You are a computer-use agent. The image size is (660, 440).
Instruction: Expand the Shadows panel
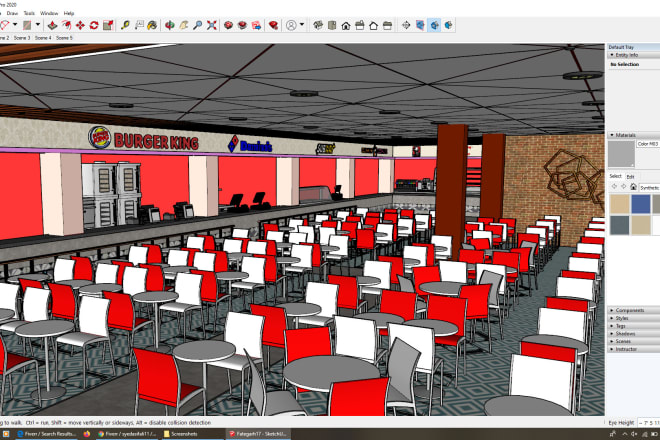pos(633,333)
